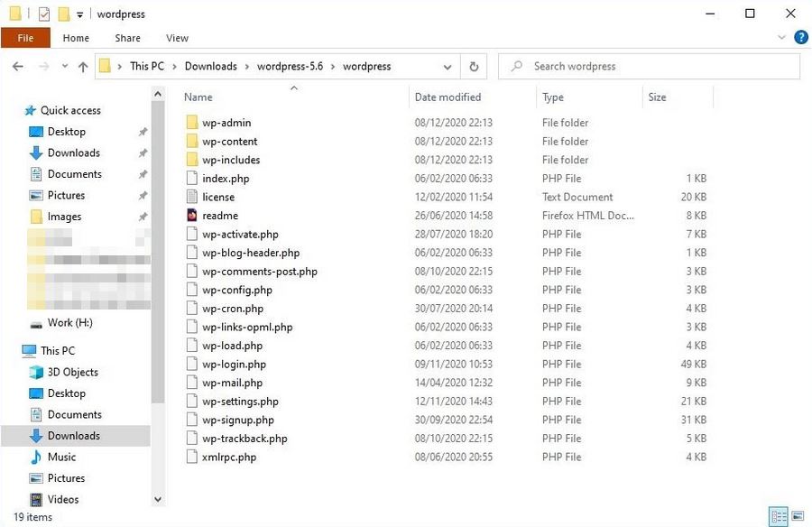Expand subfolders after Downloads breadcrumb chevron
The width and height of the screenshot is (812, 527).
point(247,67)
